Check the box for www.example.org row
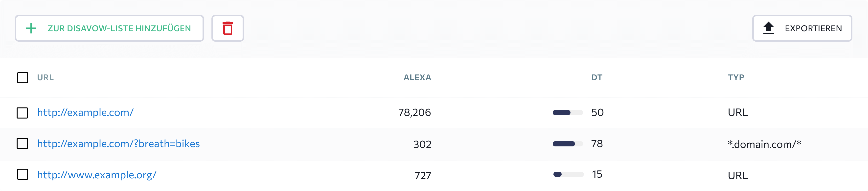Viewport: 868px width, 191px height. (x=23, y=174)
